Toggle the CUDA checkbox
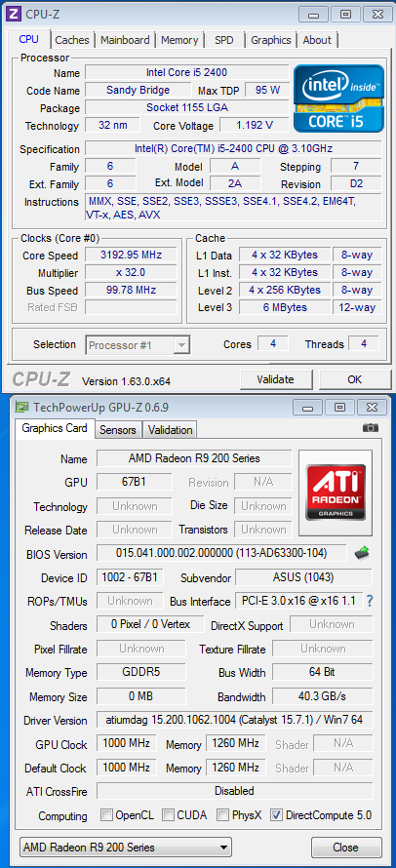Viewport: 396px width, 868px height. [x=168, y=815]
